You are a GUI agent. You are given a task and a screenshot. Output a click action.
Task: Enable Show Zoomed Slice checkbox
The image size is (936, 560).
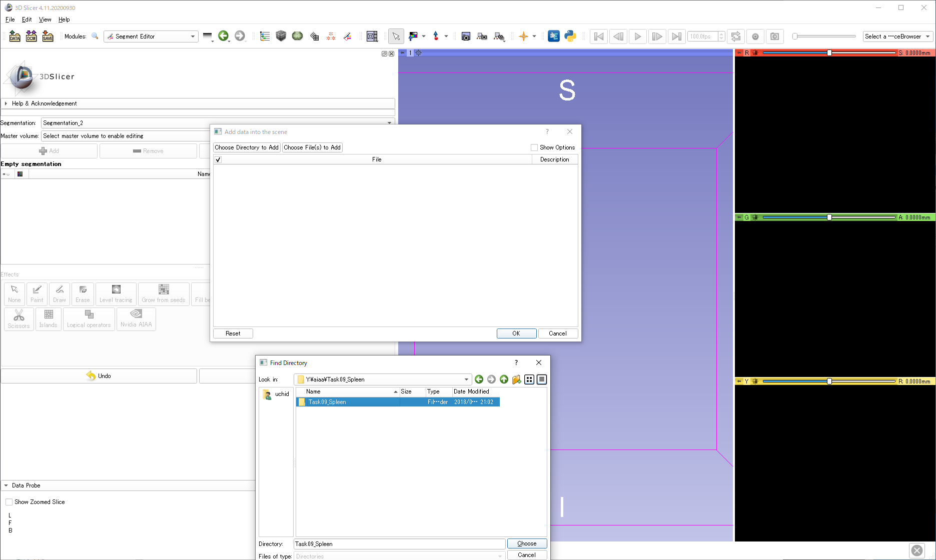[x=9, y=502]
